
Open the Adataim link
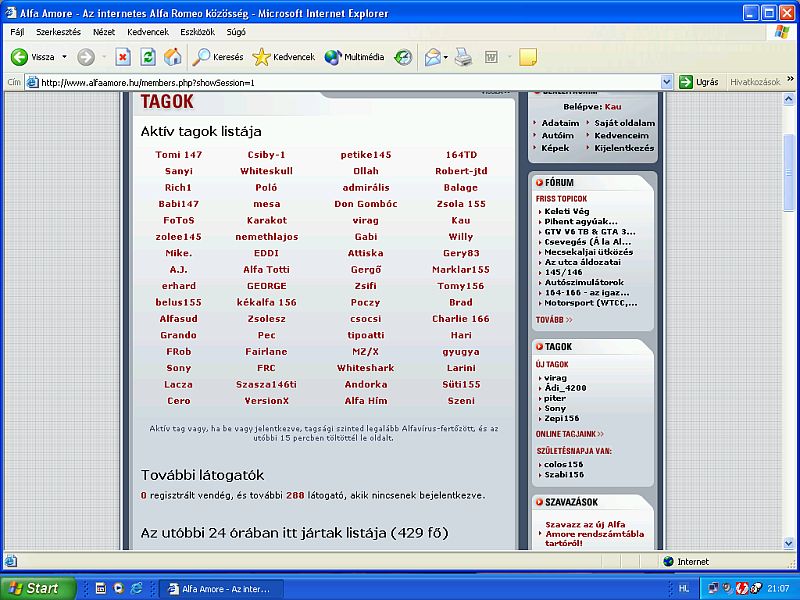tap(560, 123)
